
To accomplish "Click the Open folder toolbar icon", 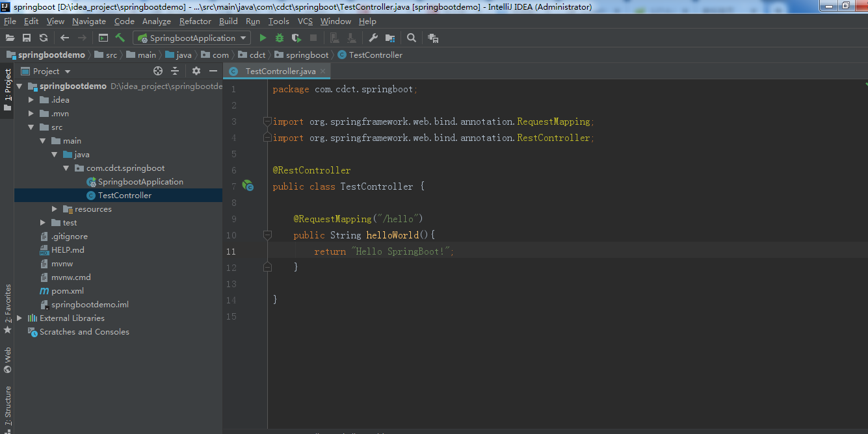I will coord(10,38).
